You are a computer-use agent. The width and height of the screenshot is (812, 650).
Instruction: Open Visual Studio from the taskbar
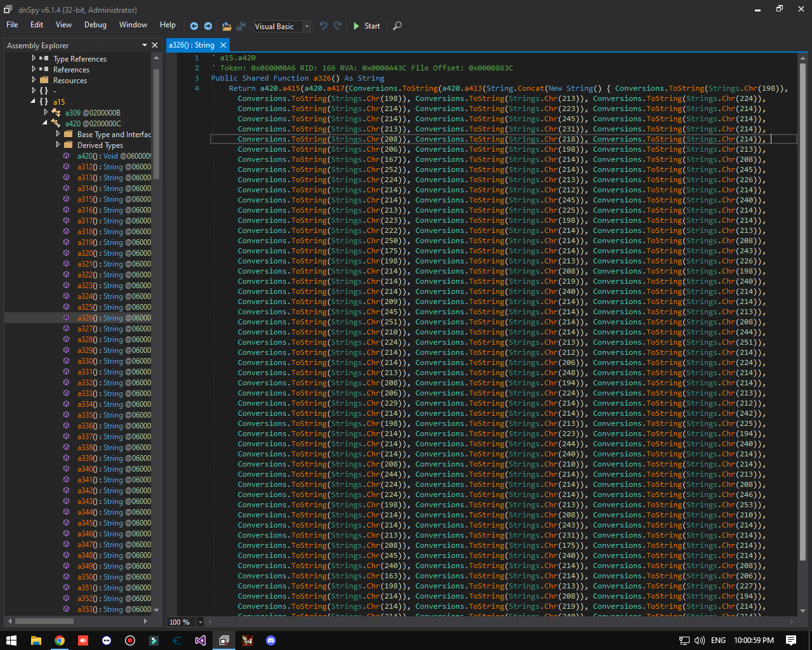point(200,640)
